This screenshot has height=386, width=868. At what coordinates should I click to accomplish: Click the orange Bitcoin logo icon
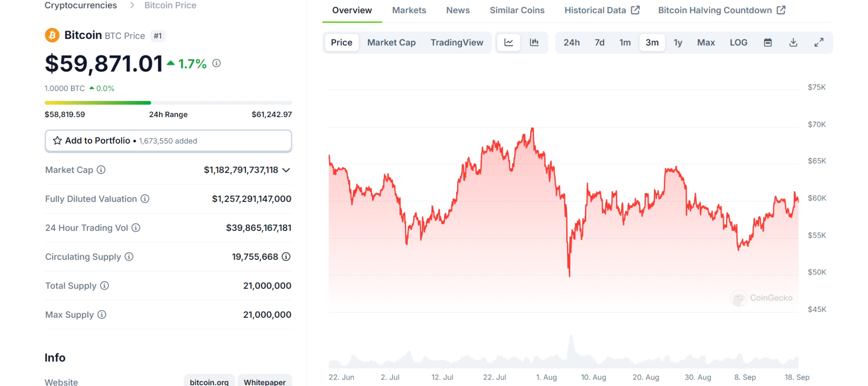[x=52, y=35]
